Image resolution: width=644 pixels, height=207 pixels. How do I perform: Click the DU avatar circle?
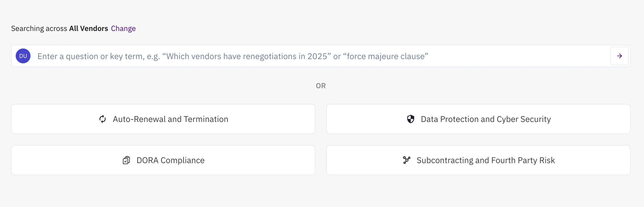tap(23, 56)
